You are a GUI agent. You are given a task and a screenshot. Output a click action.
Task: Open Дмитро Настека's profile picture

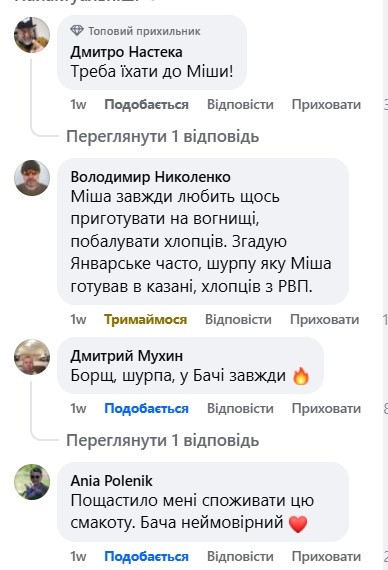(32, 35)
